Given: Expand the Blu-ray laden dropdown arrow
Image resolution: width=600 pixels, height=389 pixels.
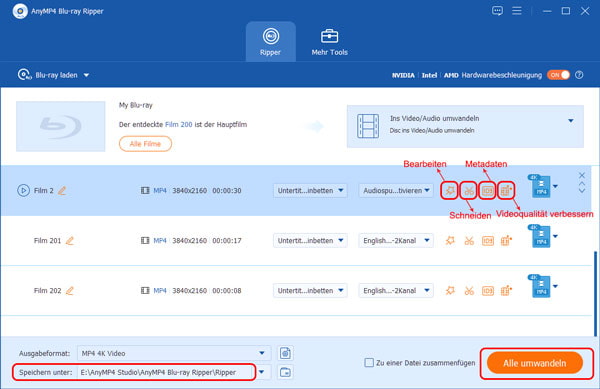Looking at the screenshot, I should [x=86, y=75].
